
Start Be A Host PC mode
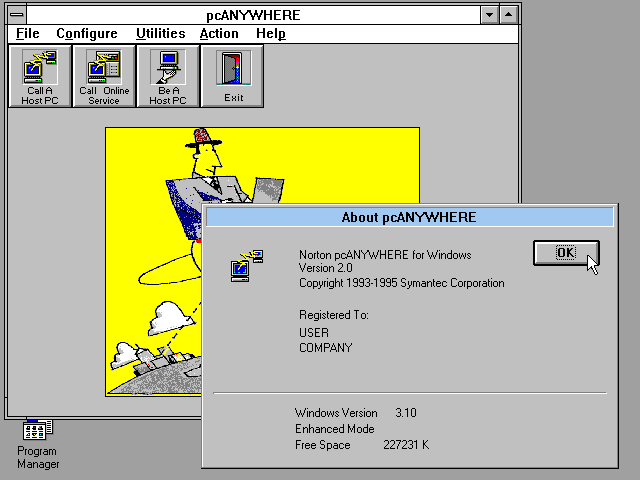coord(168,76)
